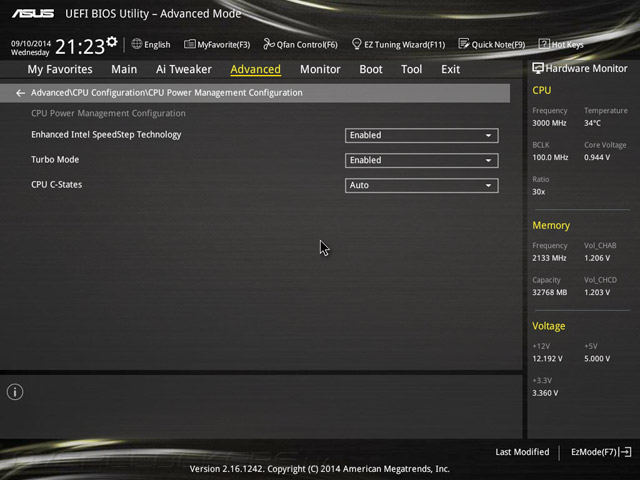This screenshot has height=480, width=640.
Task: Click BCLK 100.0 MHz value
Action: 550,157
